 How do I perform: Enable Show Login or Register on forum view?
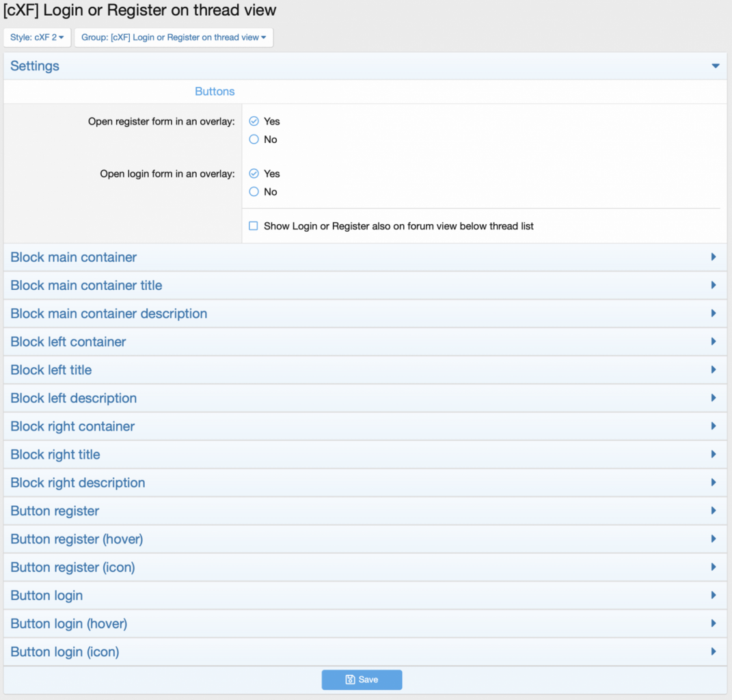point(254,226)
